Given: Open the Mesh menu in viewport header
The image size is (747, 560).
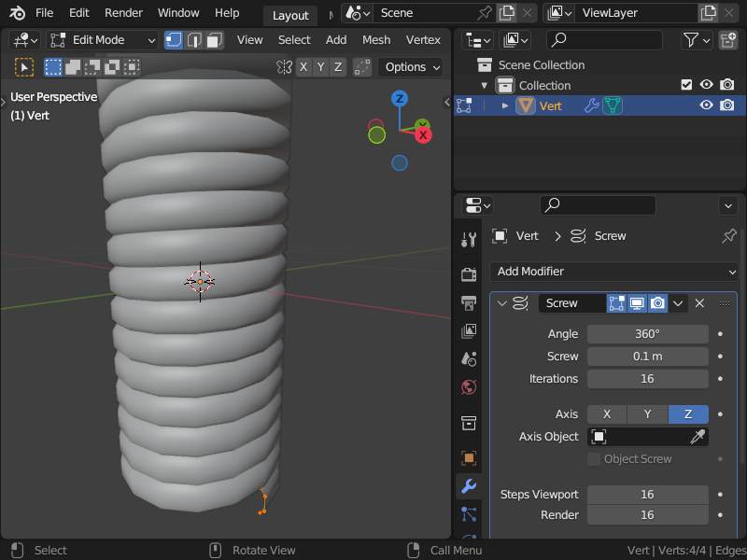Looking at the screenshot, I should click(376, 40).
